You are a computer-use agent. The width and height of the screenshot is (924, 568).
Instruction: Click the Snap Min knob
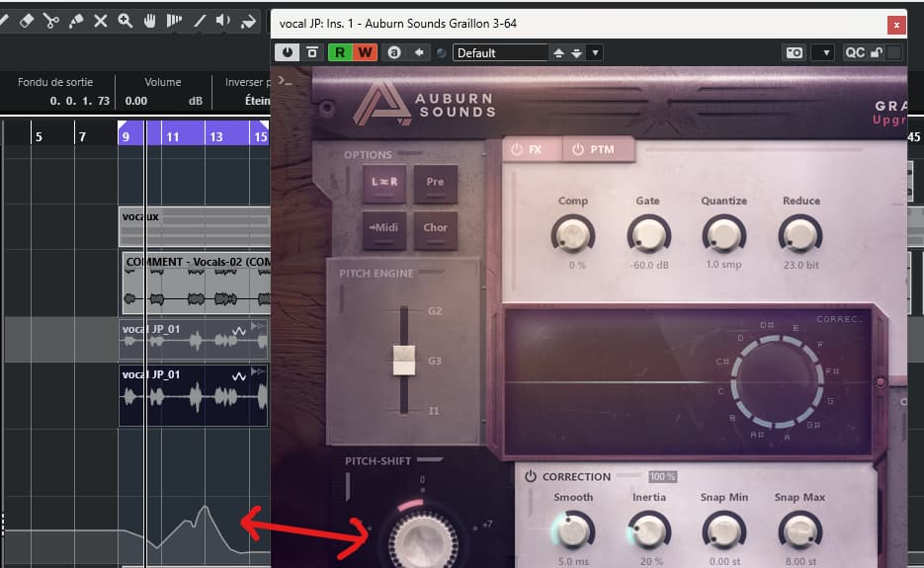[723, 531]
